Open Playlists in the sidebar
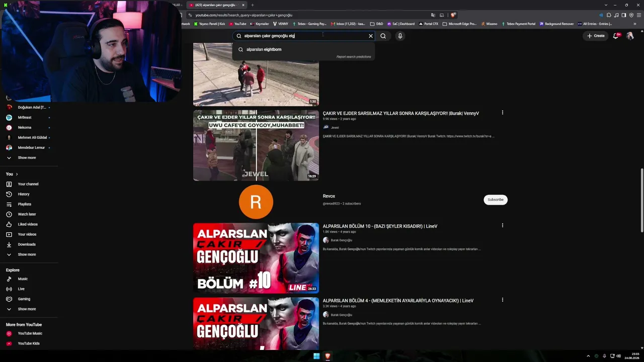This screenshot has height=362, width=644. tap(25, 204)
